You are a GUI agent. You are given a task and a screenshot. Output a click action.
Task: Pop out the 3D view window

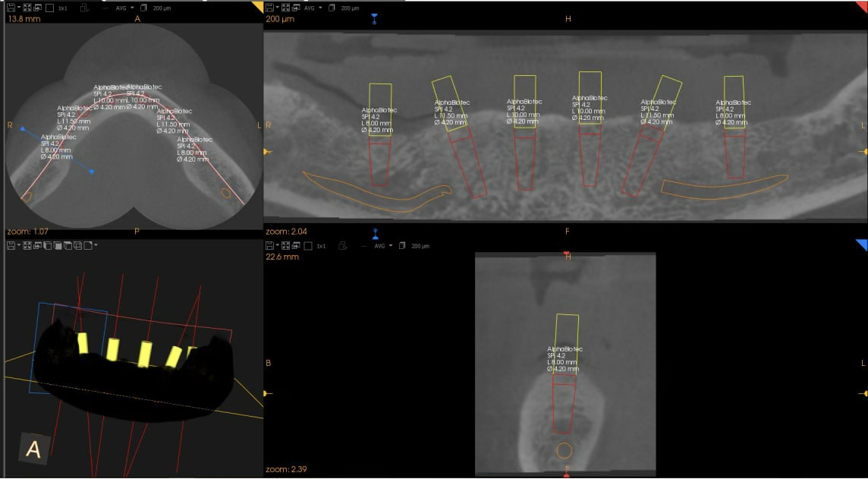point(37,245)
